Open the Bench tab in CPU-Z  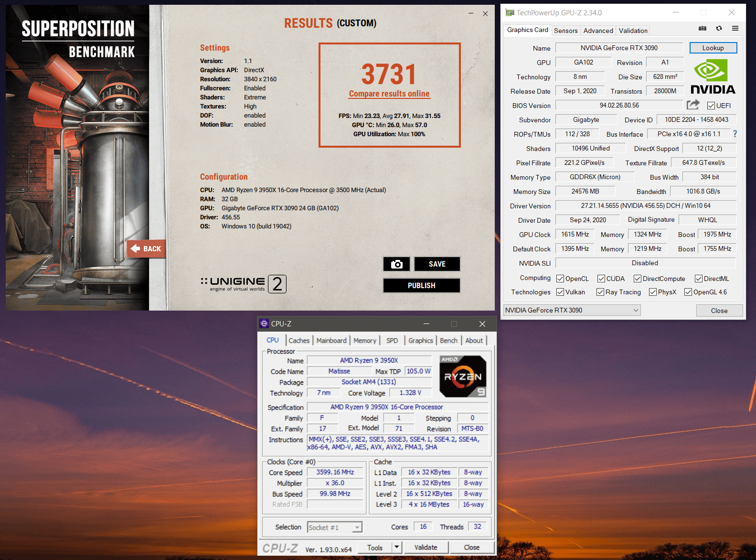click(x=448, y=340)
